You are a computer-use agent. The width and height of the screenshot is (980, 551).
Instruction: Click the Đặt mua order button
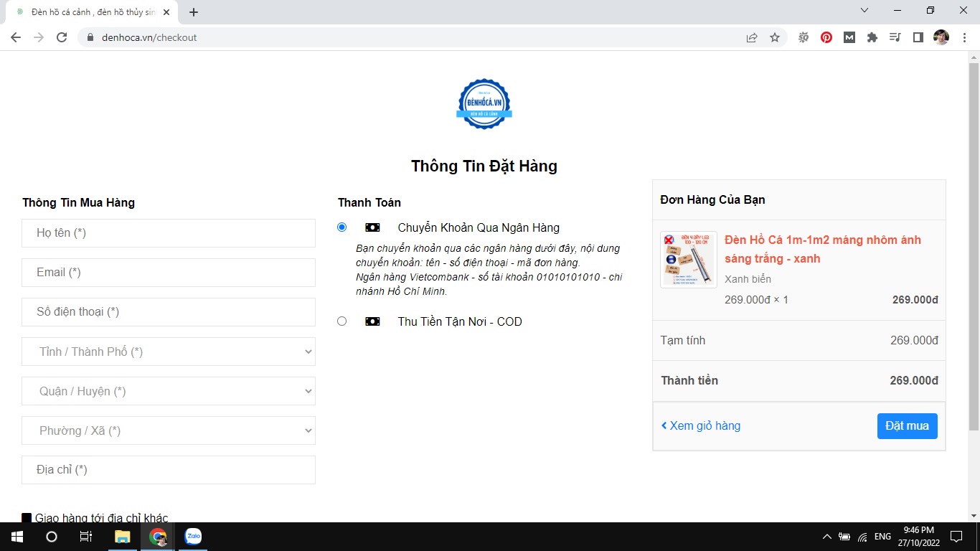(907, 425)
